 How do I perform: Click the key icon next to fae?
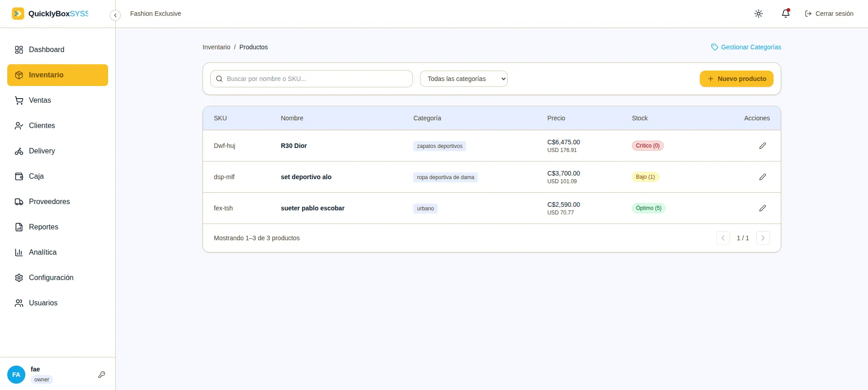point(102,375)
